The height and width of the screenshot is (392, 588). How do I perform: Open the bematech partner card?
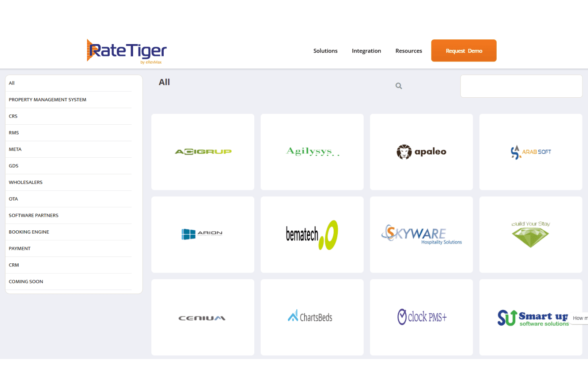(x=312, y=234)
